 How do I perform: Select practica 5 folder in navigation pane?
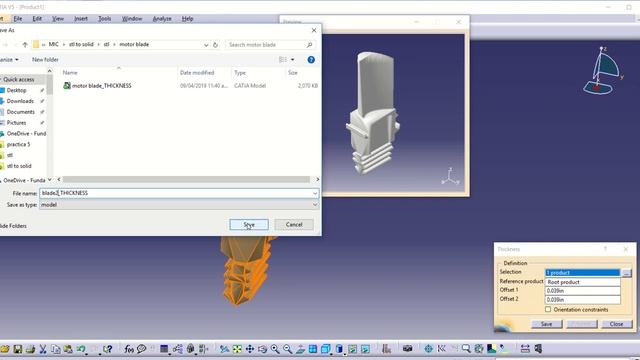18,144
